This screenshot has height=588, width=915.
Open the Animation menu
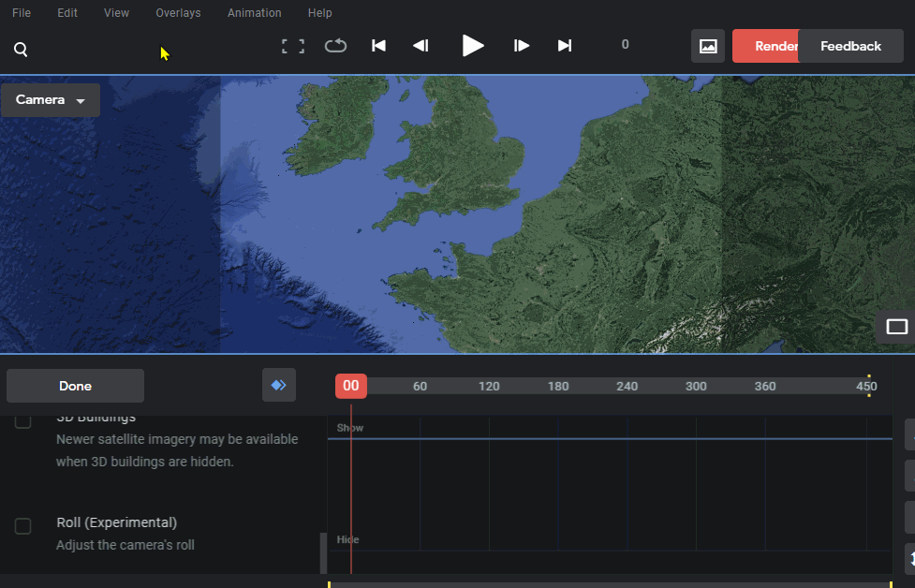(254, 13)
